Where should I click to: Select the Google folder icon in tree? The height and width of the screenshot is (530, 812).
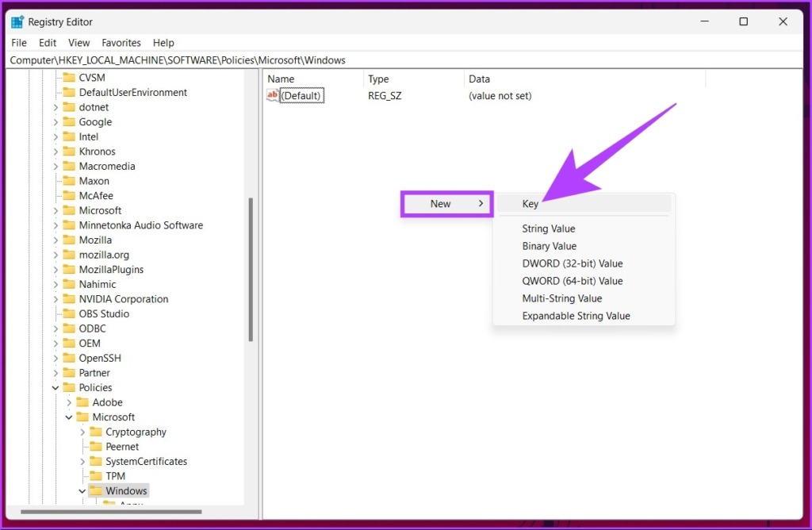(69, 122)
